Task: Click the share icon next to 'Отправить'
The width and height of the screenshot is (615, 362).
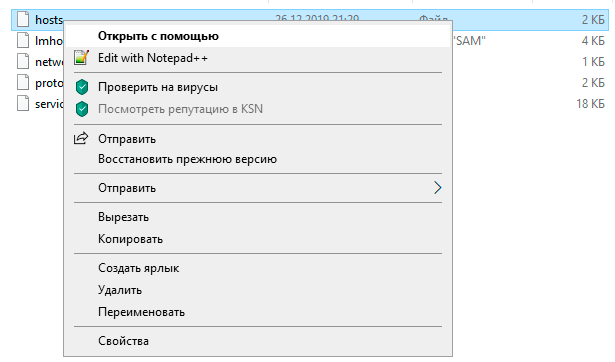Action: 81,138
